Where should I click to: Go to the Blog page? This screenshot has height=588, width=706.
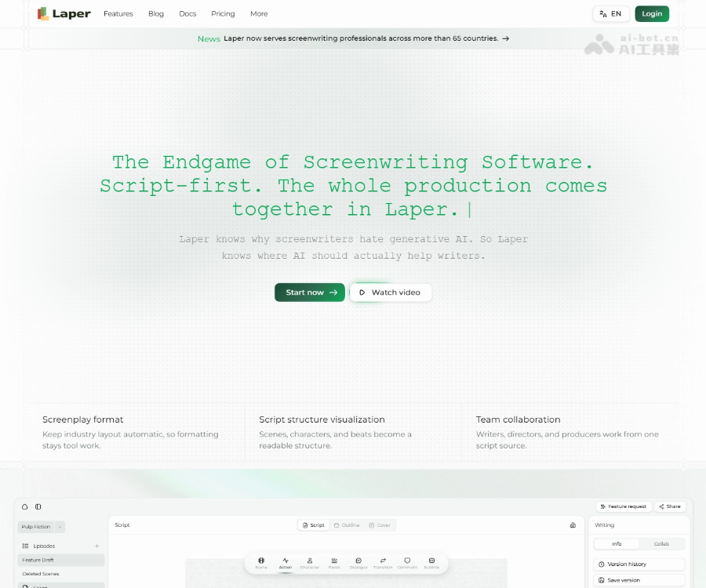click(x=156, y=14)
